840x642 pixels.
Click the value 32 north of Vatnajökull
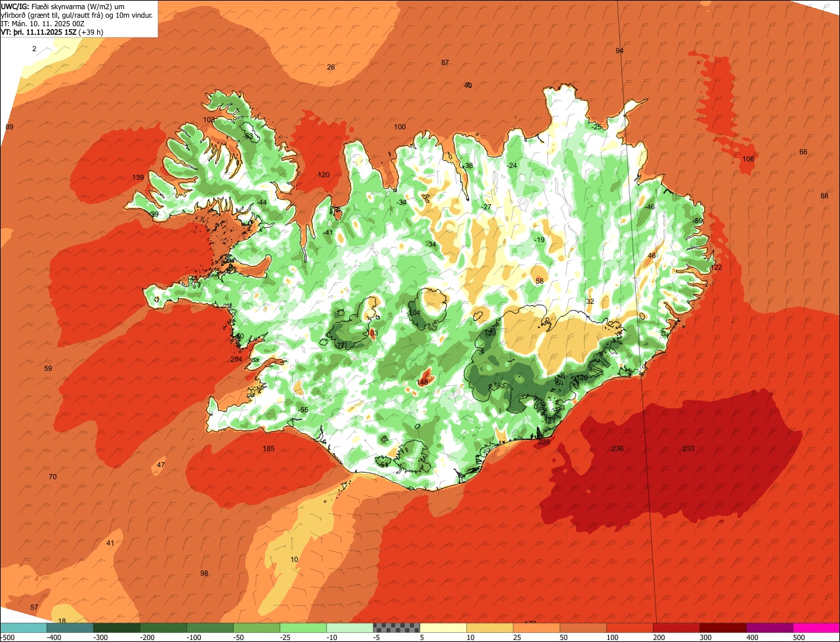click(590, 301)
